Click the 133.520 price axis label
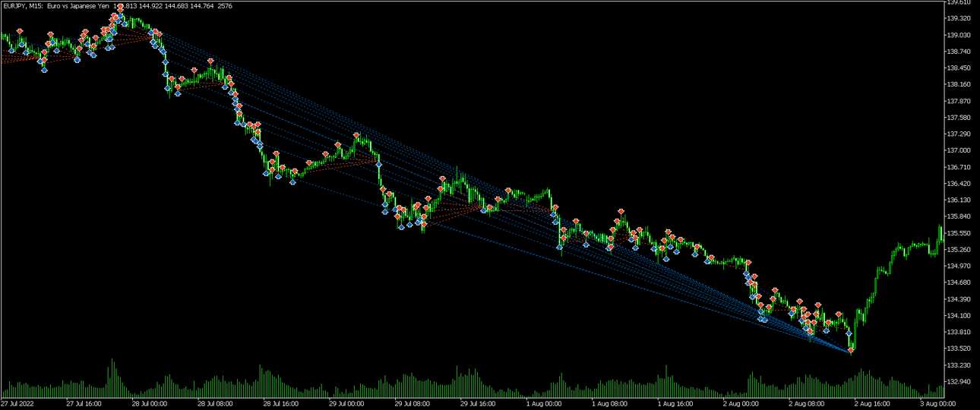The width and height of the screenshot is (980, 410). click(958, 348)
